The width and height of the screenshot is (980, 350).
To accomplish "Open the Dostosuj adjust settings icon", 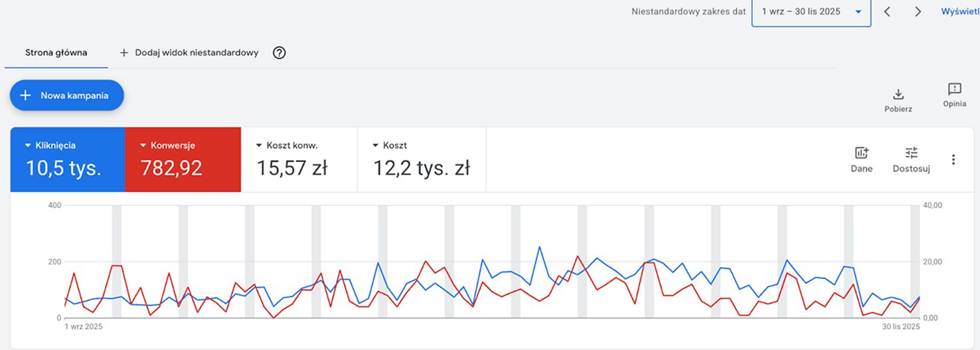I will coord(911,153).
